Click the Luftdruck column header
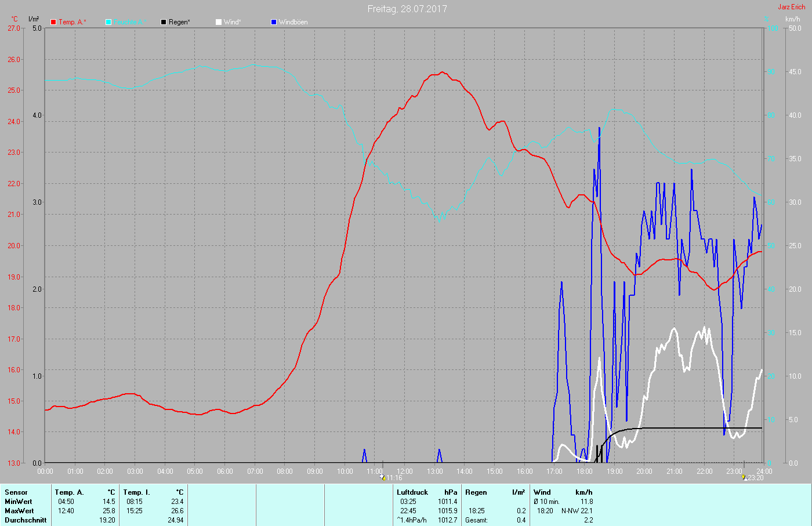 click(x=412, y=492)
